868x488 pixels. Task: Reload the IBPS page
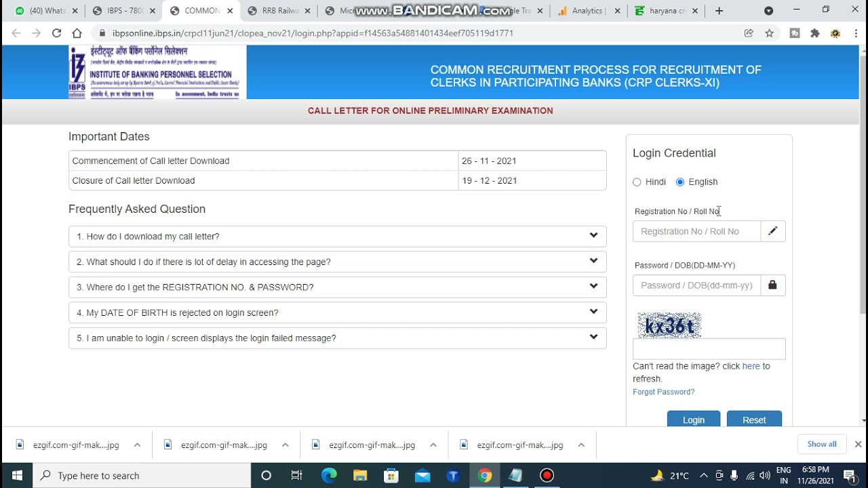point(57,33)
